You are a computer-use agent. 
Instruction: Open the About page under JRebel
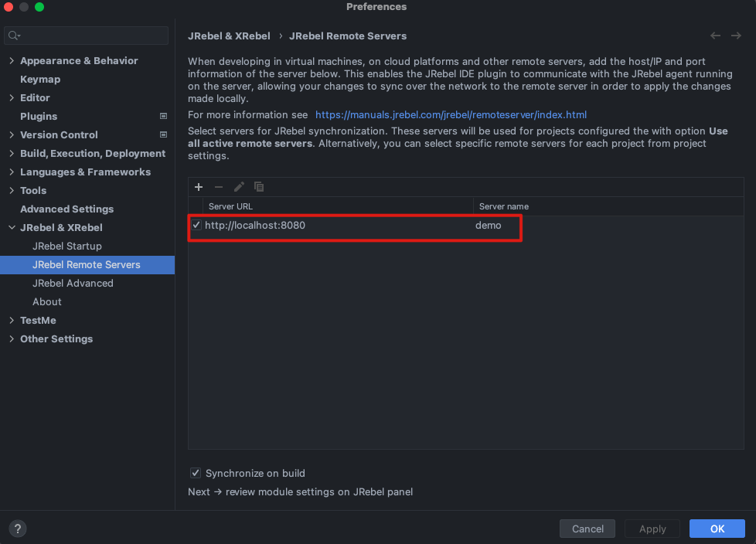click(47, 302)
